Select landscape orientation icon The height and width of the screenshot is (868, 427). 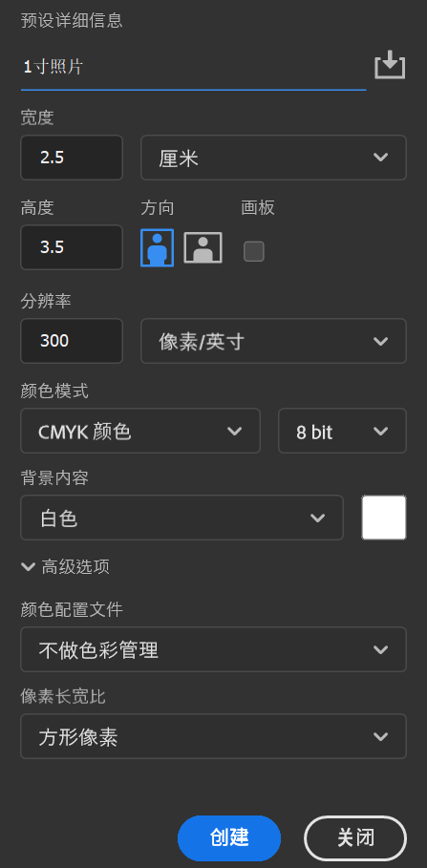point(203,247)
